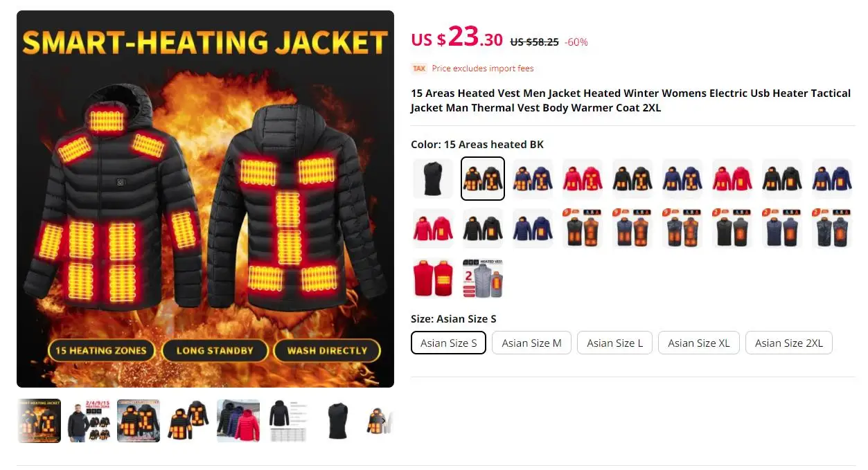Click the selected 15 Areas heated BK swatch
This screenshot has width=868, height=470.
(483, 179)
